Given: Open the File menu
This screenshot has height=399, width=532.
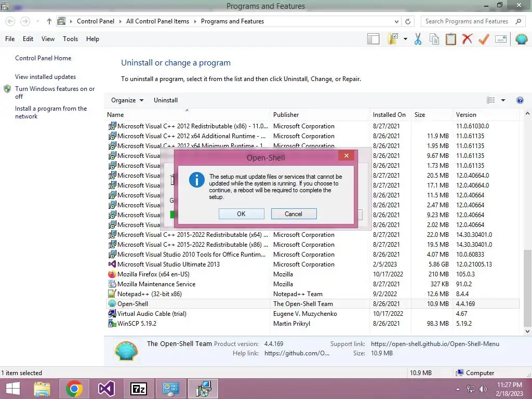Looking at the screenshot, I should (x=10, y=39).
